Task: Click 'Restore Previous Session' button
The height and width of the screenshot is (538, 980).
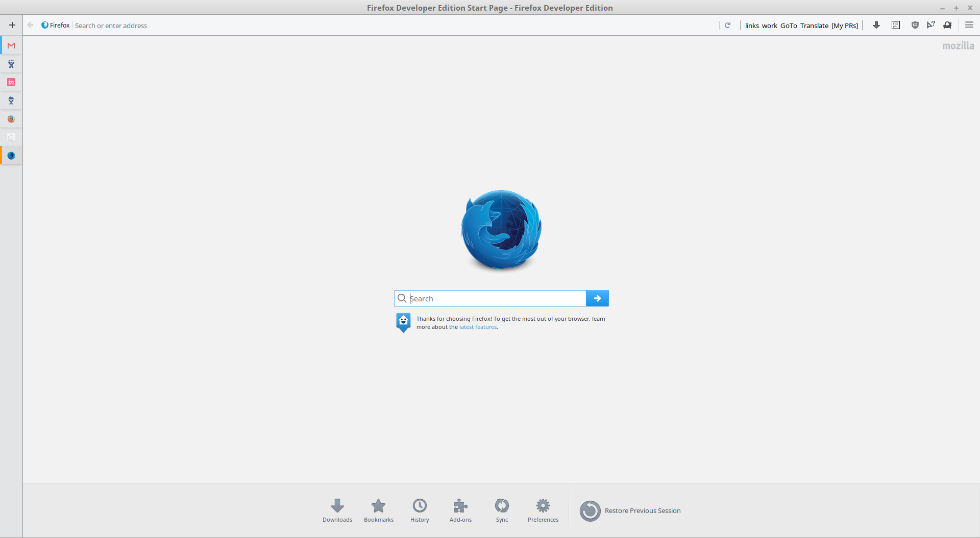Action: click(630, 510)
